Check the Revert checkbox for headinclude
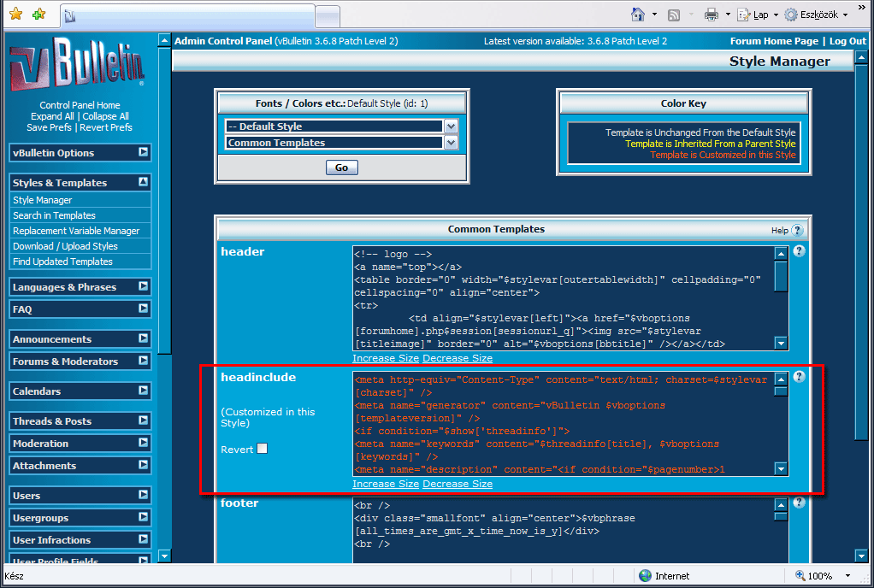This screenshot has height=588, width=874. tap(262, 449)
